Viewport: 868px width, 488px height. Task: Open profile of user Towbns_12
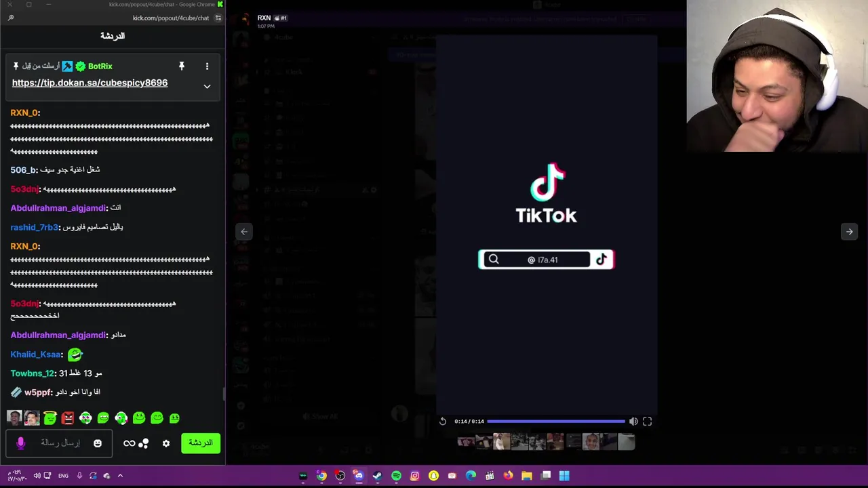click(33, 373)
